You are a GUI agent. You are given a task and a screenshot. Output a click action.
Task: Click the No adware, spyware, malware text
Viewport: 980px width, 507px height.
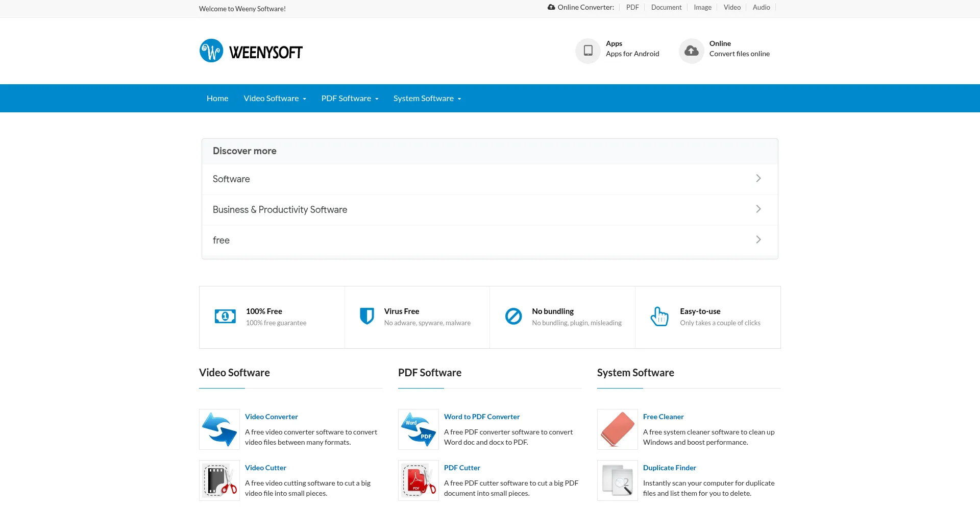tap(427, 323)
